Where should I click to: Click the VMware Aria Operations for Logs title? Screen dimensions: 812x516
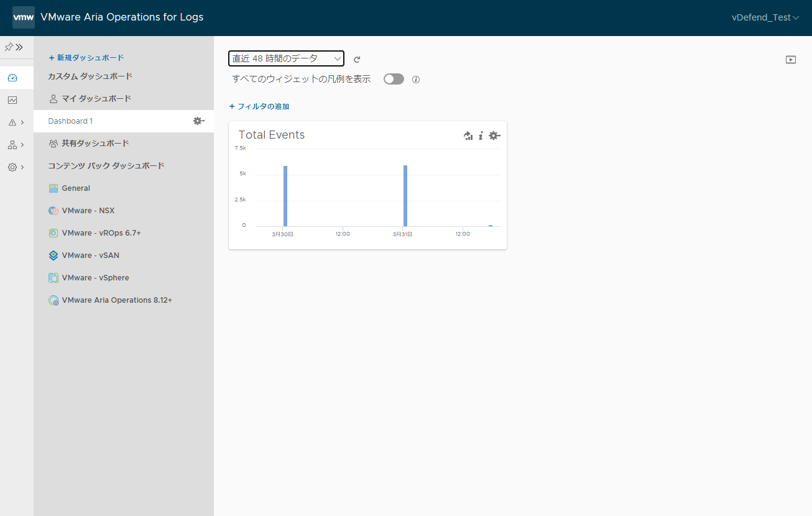coord(122,17)
